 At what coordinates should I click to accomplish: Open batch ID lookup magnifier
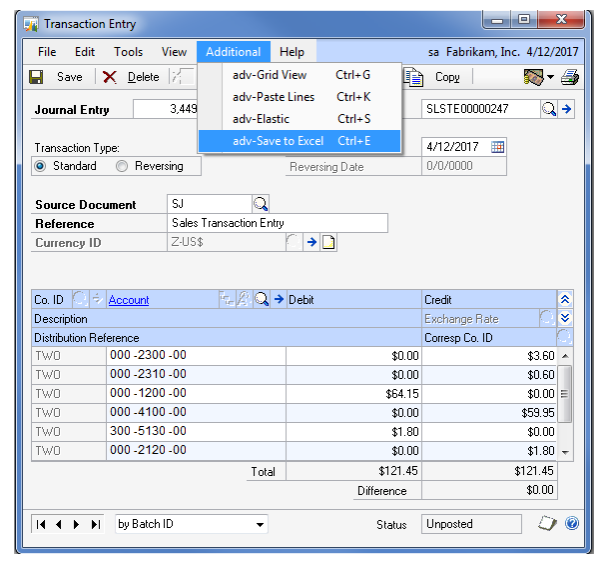(549, 109)
